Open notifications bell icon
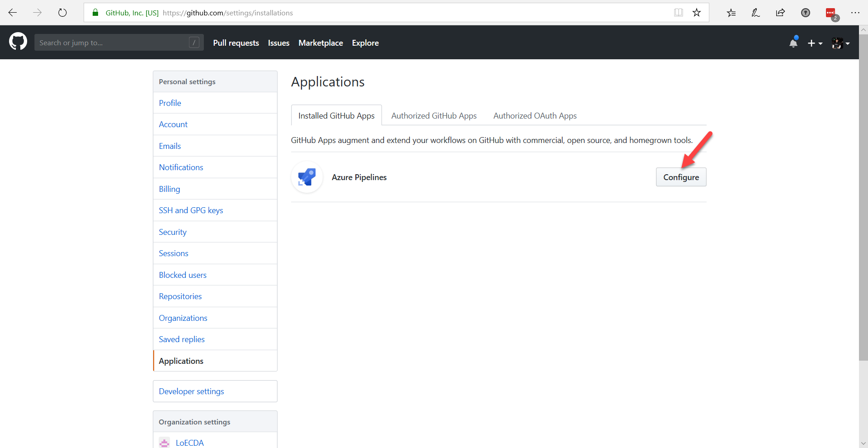 793,43
